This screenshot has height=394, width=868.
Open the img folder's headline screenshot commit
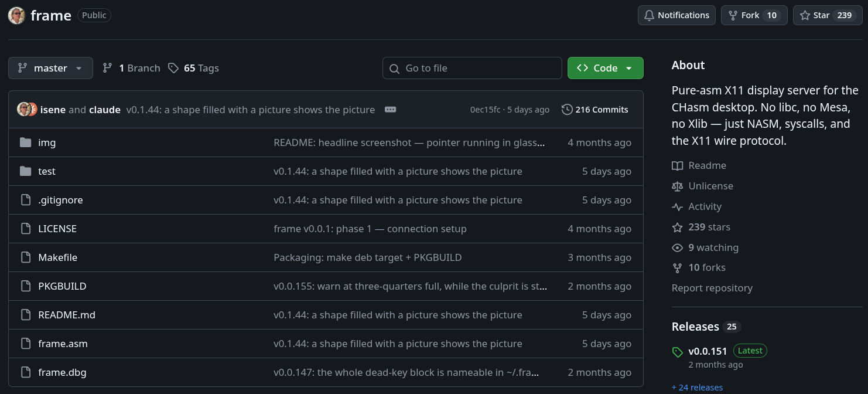pyautogui.click(x=409, y=142)
